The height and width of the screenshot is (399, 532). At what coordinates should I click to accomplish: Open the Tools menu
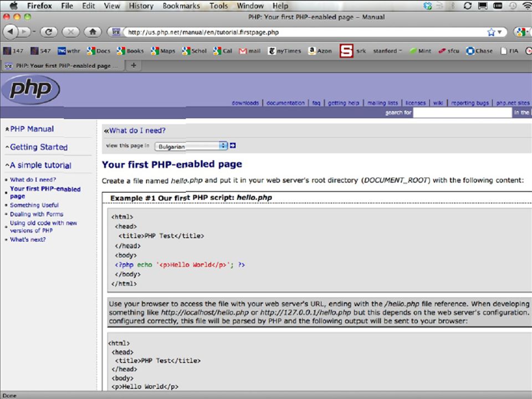(218, 6)
